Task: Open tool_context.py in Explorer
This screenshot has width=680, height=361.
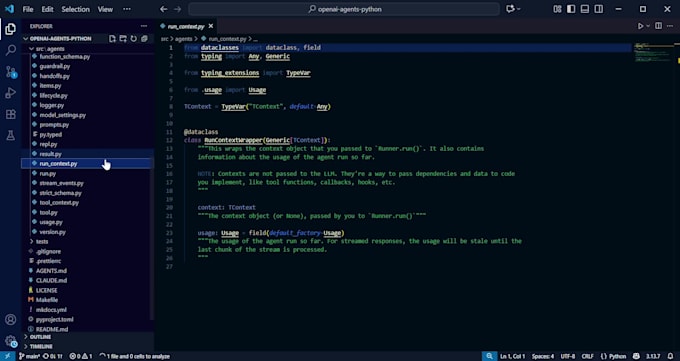Action: tap(59, 203)
